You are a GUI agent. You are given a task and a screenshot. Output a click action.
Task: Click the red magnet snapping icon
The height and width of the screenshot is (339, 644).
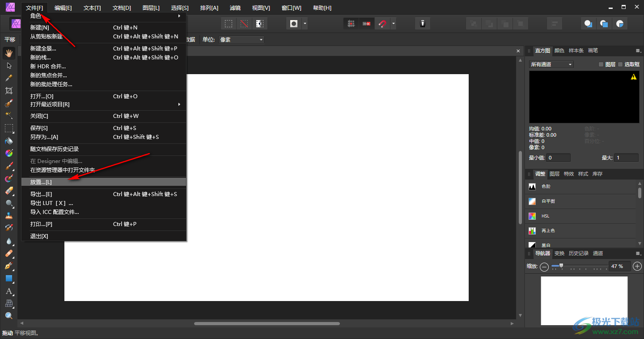point(382,24)
